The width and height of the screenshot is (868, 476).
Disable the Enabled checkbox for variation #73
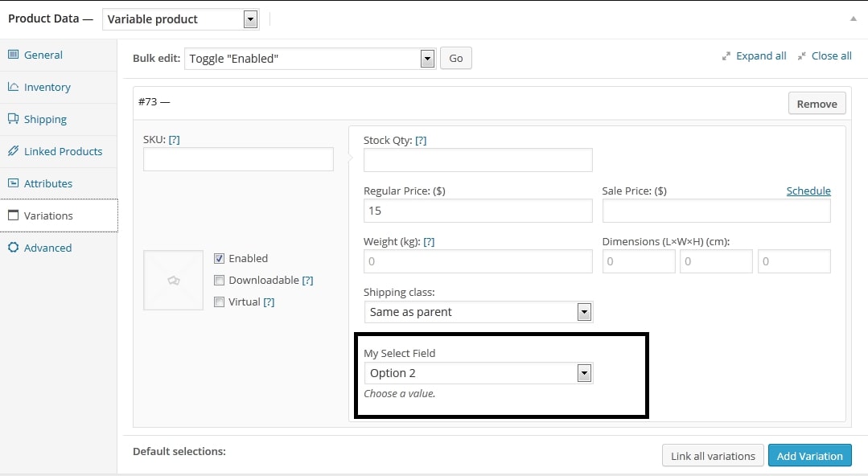click(220, 258)
